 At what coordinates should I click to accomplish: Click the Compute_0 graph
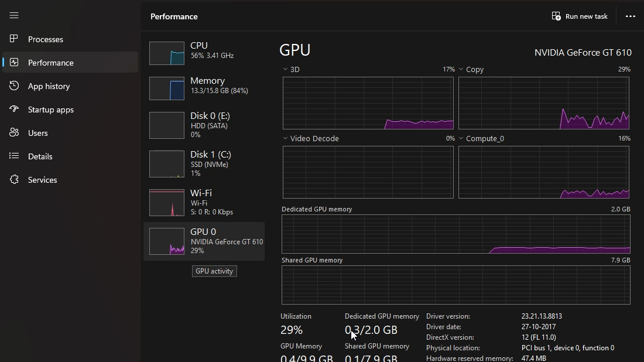coord(544,172)
